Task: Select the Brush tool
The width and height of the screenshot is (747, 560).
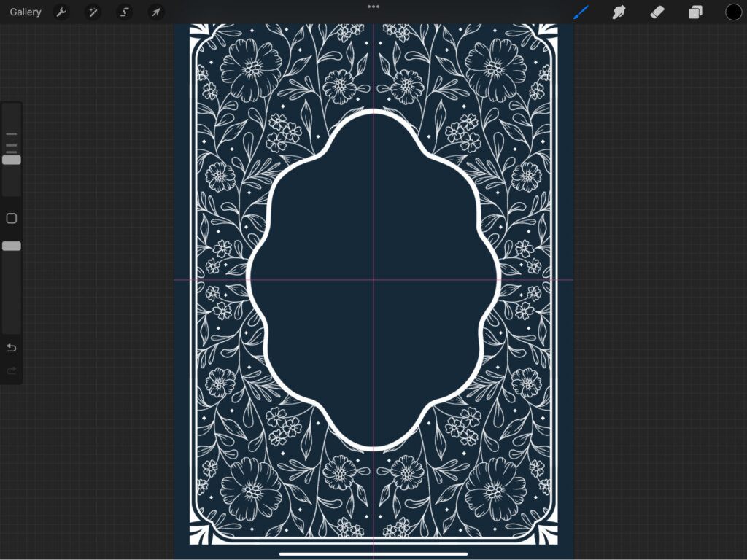Action: 581,12
